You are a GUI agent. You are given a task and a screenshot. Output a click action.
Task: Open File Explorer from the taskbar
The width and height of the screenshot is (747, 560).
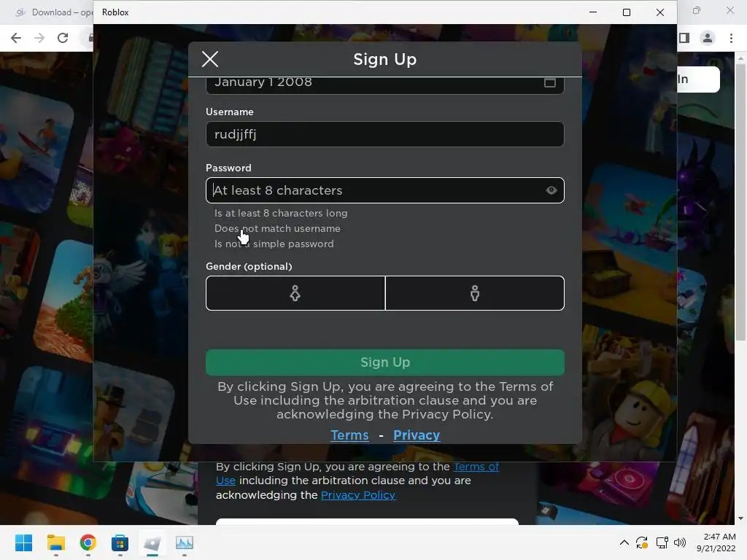tap(55, 542)
